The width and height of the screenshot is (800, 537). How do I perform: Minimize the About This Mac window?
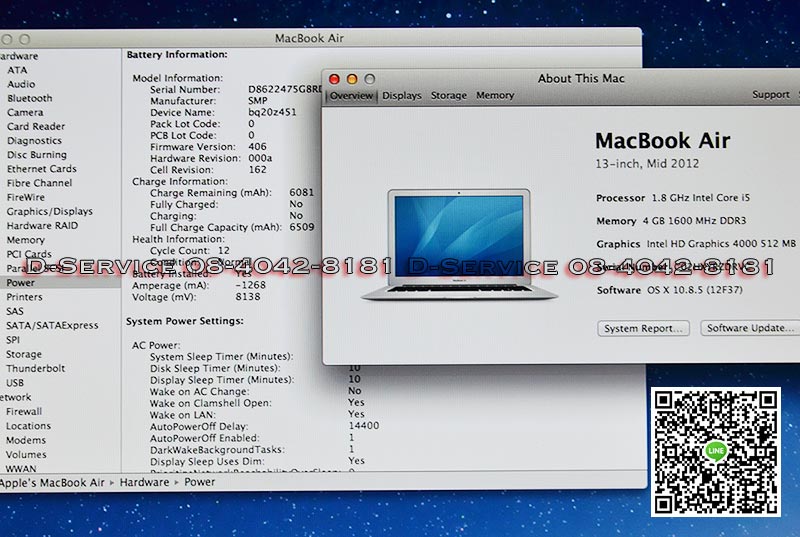point(352,79)
